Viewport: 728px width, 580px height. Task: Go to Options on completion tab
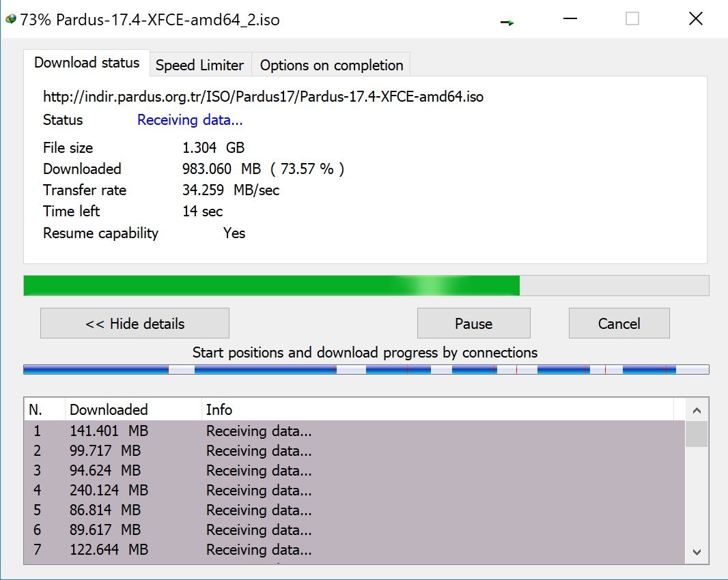(x=331, y=66)
